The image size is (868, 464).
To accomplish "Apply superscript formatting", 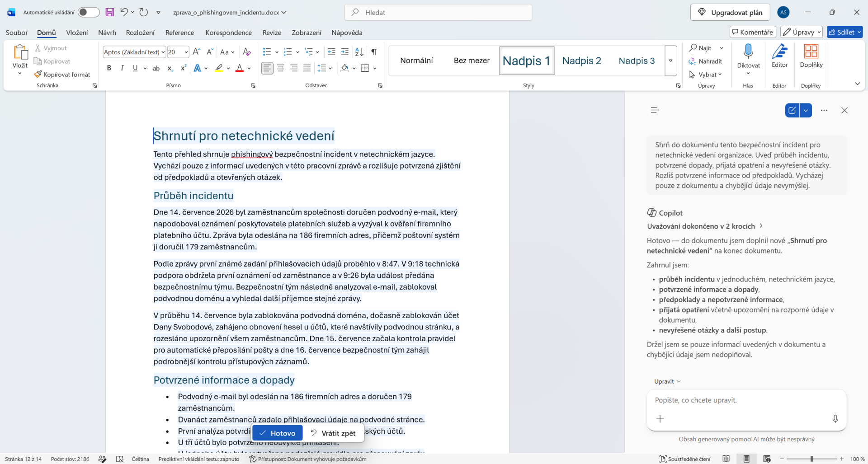I will (x=183, y=68).
